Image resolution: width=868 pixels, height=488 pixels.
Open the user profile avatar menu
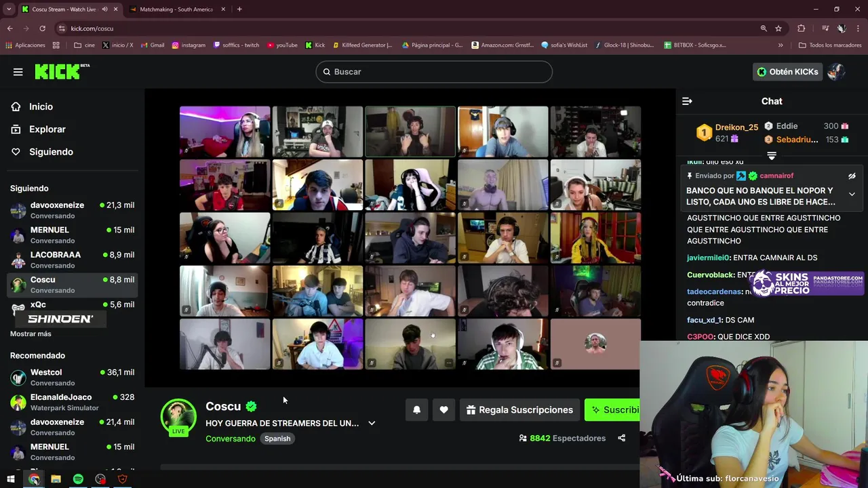[836, 72]
